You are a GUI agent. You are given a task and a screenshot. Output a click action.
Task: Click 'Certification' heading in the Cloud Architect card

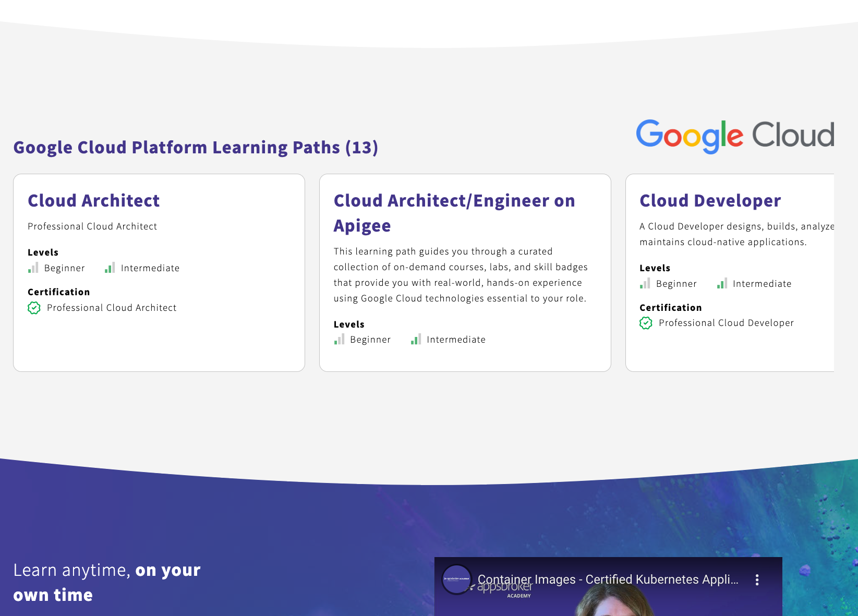58,292
